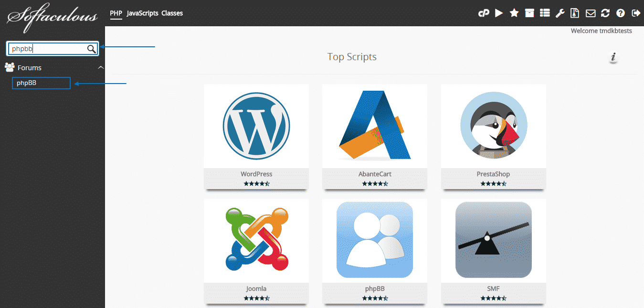644x308 pixels.
Task: Open installations using the box icon
Action: (x=529, y=13)
